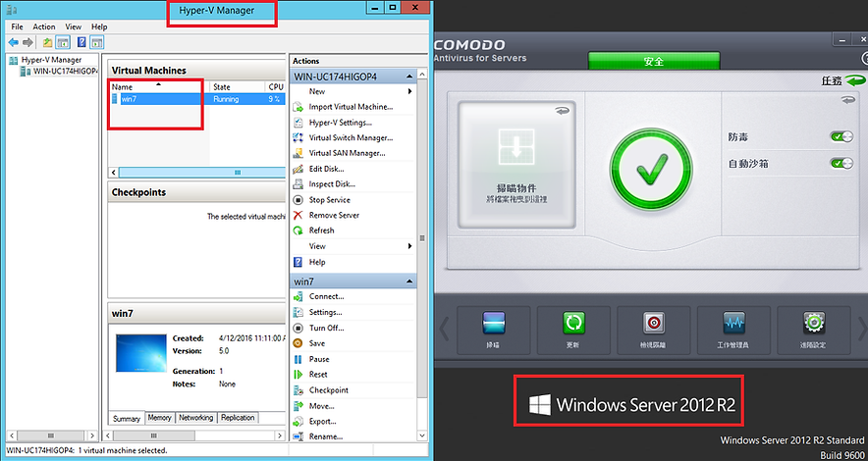This screenshot has width=868, height=461.
Task: Open the Action menu
Action: coord(44,26)
